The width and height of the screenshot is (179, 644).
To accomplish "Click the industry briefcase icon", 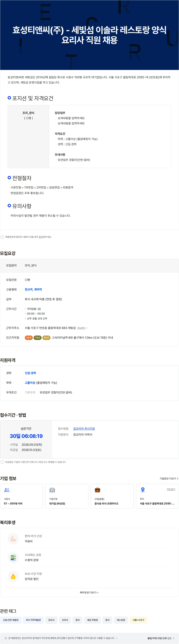I will pos(98,490).
